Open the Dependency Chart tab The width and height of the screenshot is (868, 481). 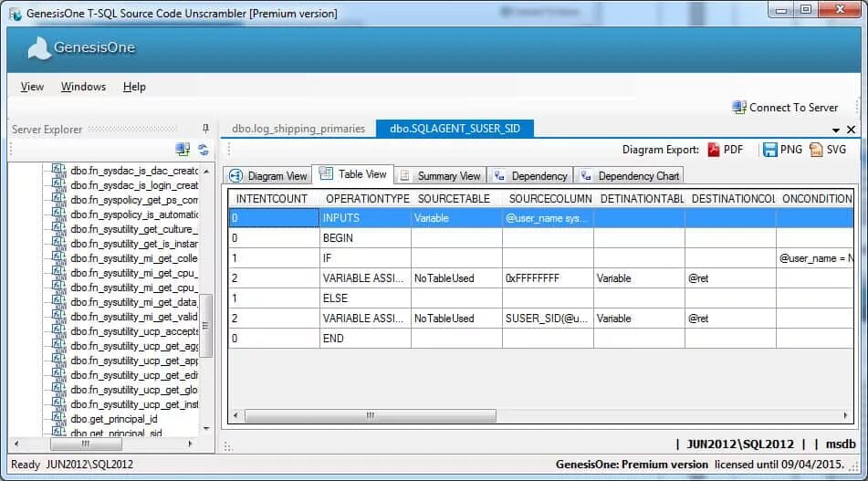[x=629, y=175]
